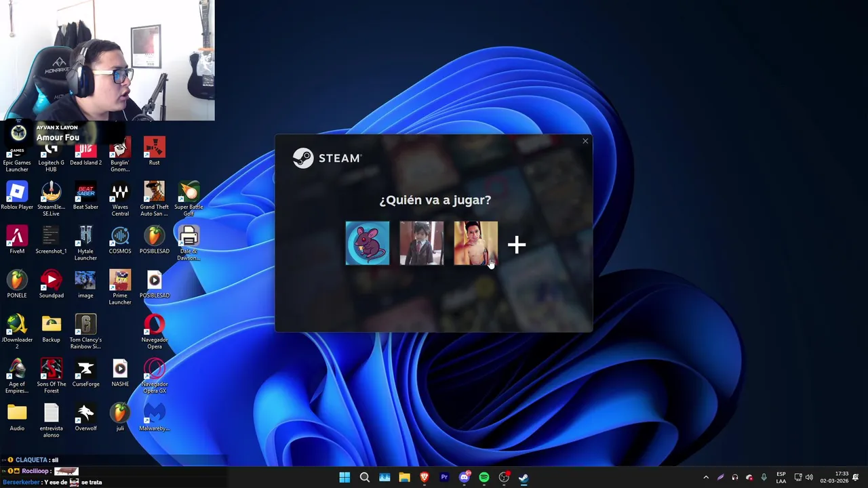Select the image file on desktop

(85, 284)
